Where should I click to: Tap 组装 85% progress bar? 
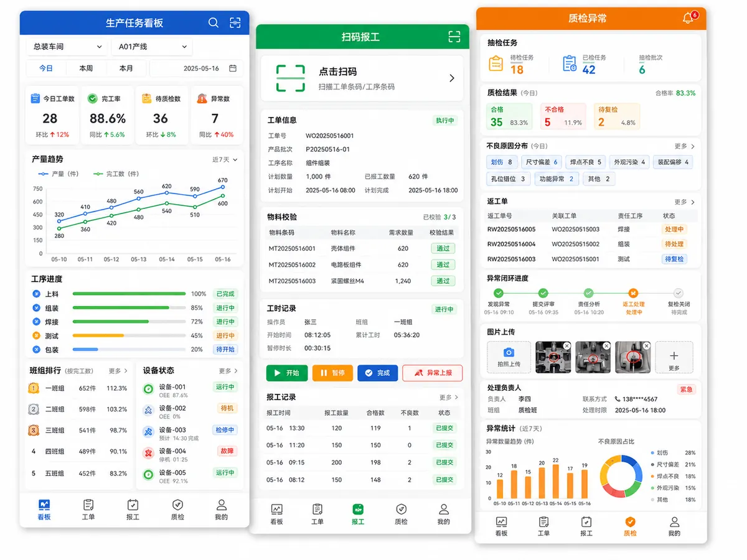(x=129, y=307)
